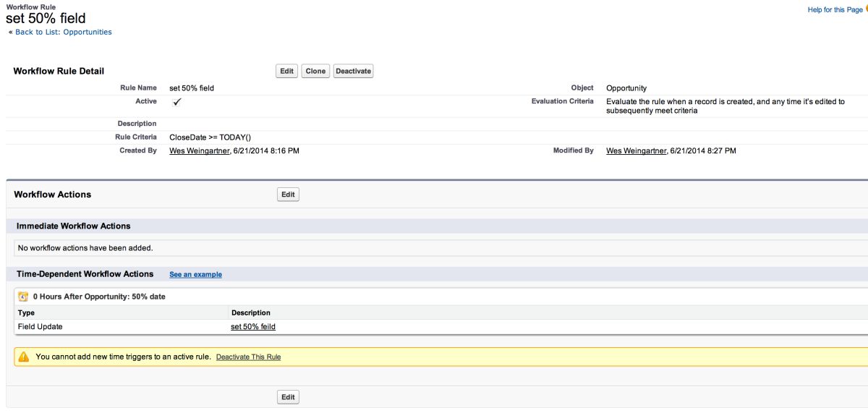The image size is (868, 413).
Task: Go back to the Opportunities list
Action: tap(63, 32)
